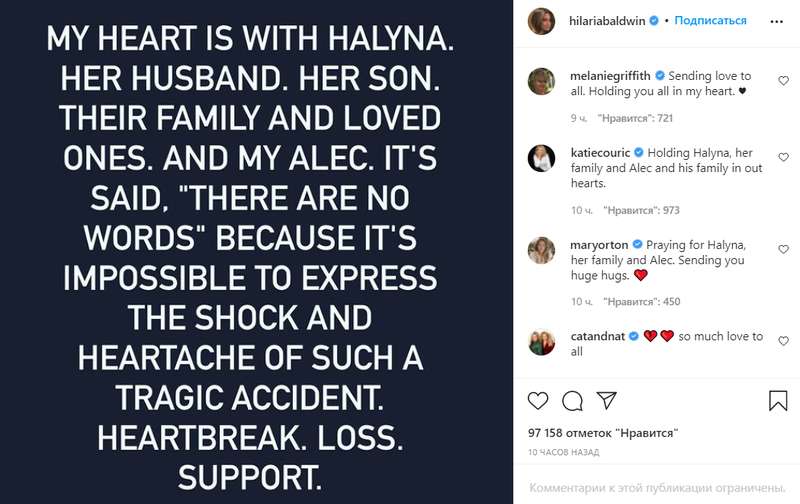Viewport: 800px width, 504px height.
Task: Like the post with the heart icon
Action: 538,401
